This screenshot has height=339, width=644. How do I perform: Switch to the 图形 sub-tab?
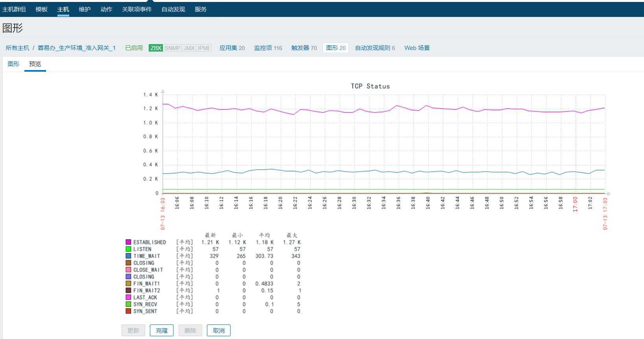(x=13, y=64)
